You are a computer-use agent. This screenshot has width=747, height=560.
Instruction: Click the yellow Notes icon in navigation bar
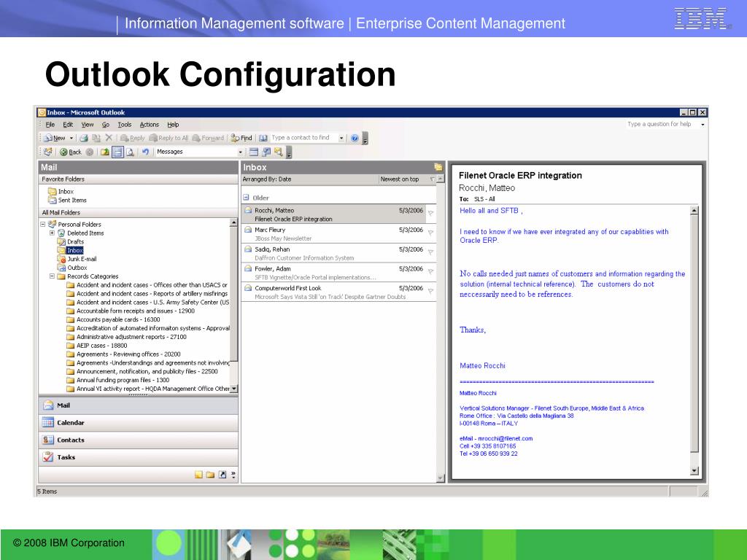point(198,475)
